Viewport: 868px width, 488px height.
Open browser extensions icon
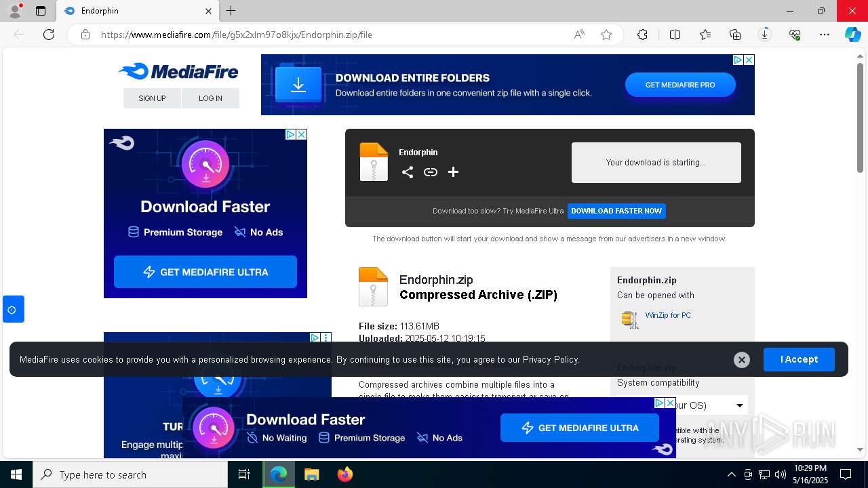[x=642, y=35]
